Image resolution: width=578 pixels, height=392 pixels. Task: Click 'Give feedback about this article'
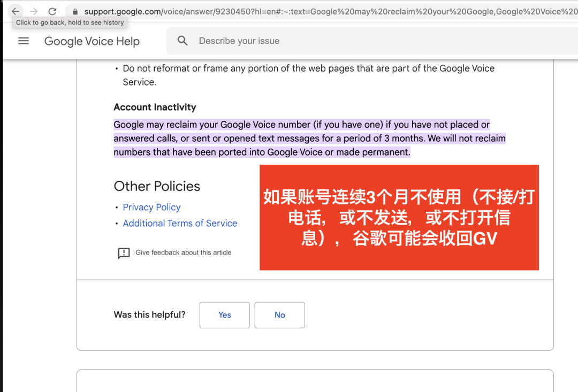coord(183,253)
